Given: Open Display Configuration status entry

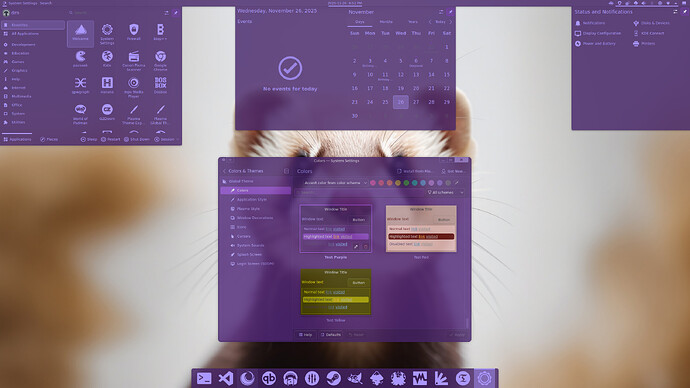Looking at the screenshot, I should tap(598, 33).
